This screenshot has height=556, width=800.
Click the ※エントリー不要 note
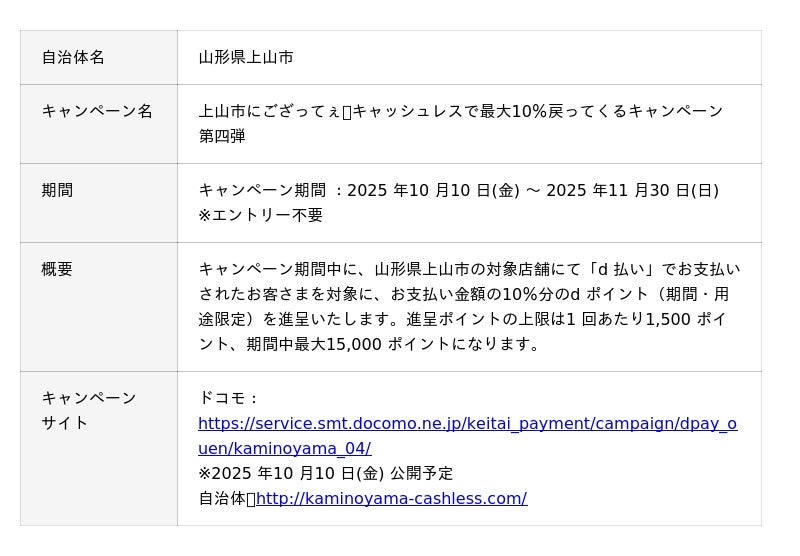tap(260, 215)
